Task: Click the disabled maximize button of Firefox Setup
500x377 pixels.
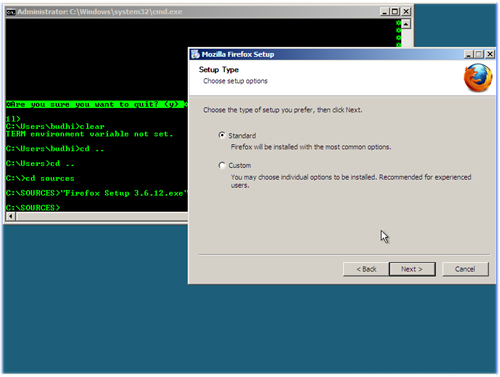Action: [479, 54]
